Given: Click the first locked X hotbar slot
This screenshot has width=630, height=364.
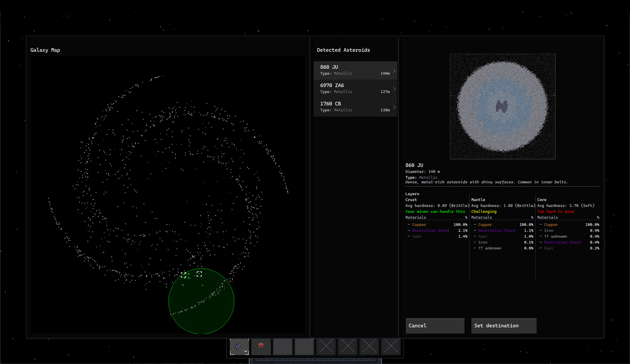Looking at the screenshot, I should 326,346.
